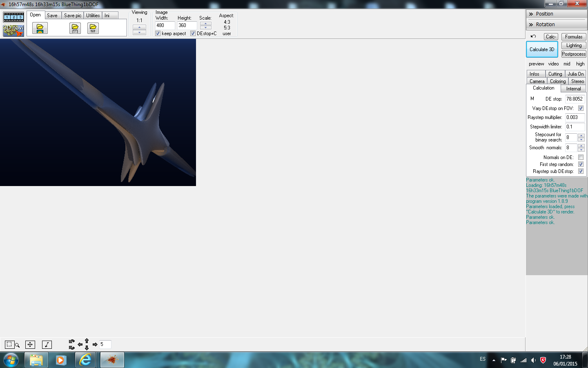Image resolution: width=588 pixels, height=368 pixels.
Task: Increase Smooth normals value
Action: coord(581,146)
